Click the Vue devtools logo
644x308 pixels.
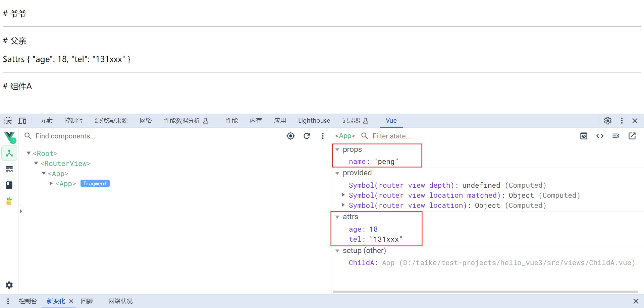10,137
